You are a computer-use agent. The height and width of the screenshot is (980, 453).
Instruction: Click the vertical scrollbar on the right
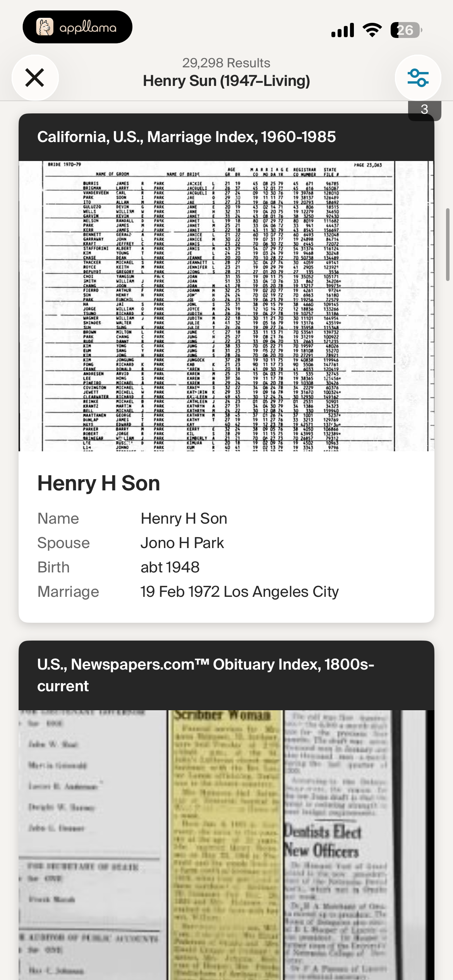point(448,244)
